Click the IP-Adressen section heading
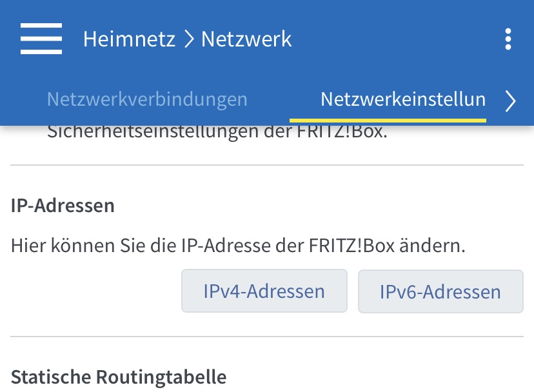The image size is (534, 392). (63, 206)
